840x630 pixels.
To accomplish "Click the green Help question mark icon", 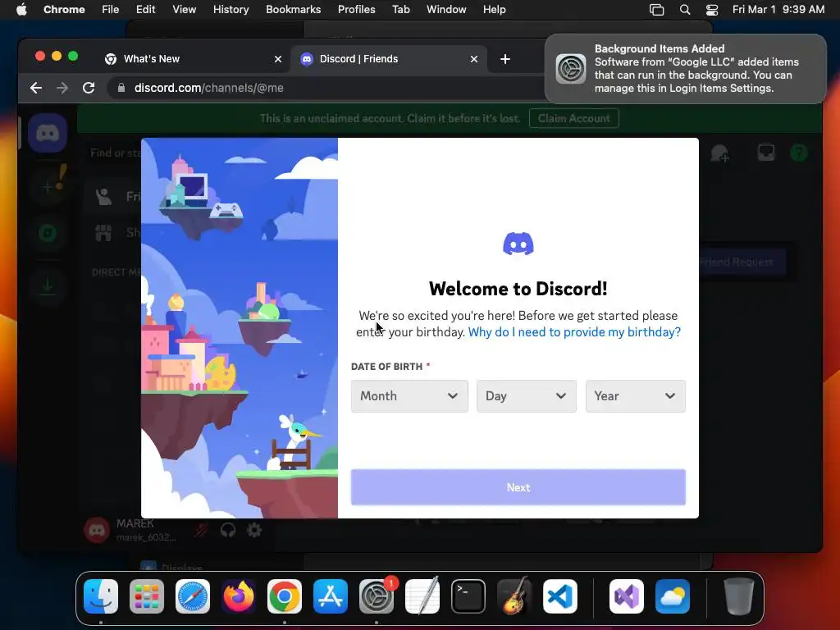I will click(x=799, y=153).
